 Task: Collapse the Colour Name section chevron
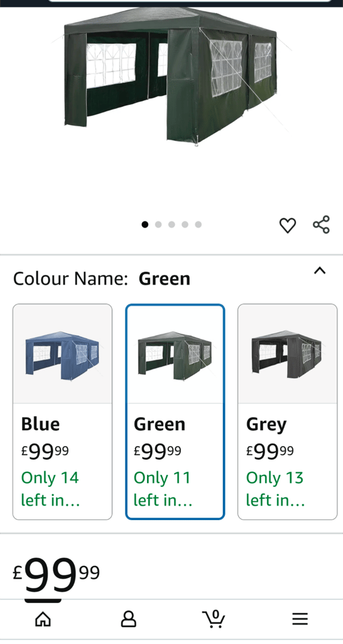click(320, 270)
